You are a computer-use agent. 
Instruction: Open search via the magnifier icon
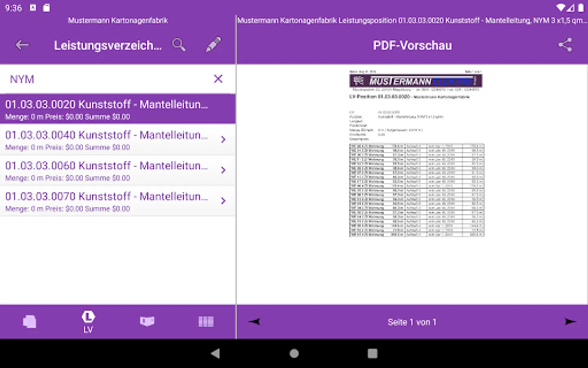tap(179, 45)
